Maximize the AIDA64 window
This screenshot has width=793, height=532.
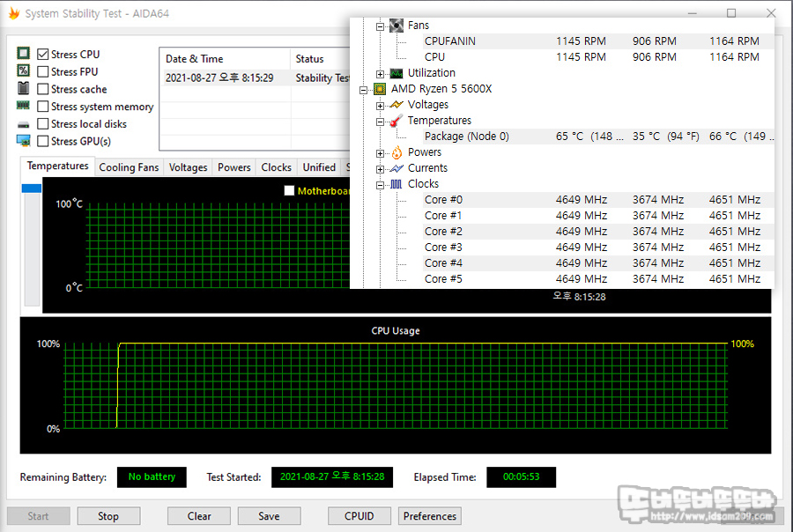[x=731, y=12]
